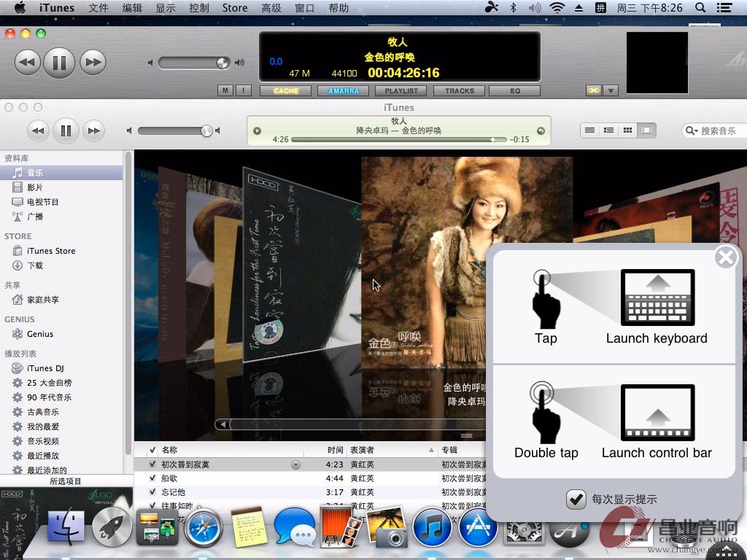This screenshot has height=560, width=747.
Task: Pause playback in the Amarra player
Action: tap(59, 63)
